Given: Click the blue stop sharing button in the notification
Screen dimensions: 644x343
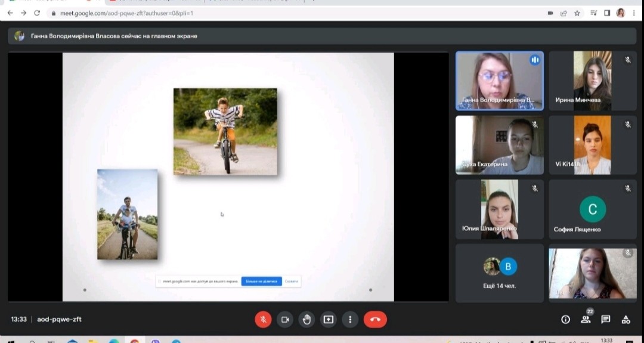Looking at the screenshot, I should tap(261, 281).
